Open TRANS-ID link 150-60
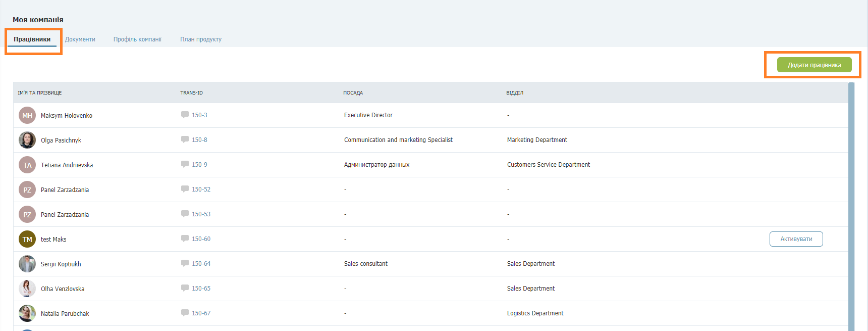868x331 pixels. click(x=201, y=239)
